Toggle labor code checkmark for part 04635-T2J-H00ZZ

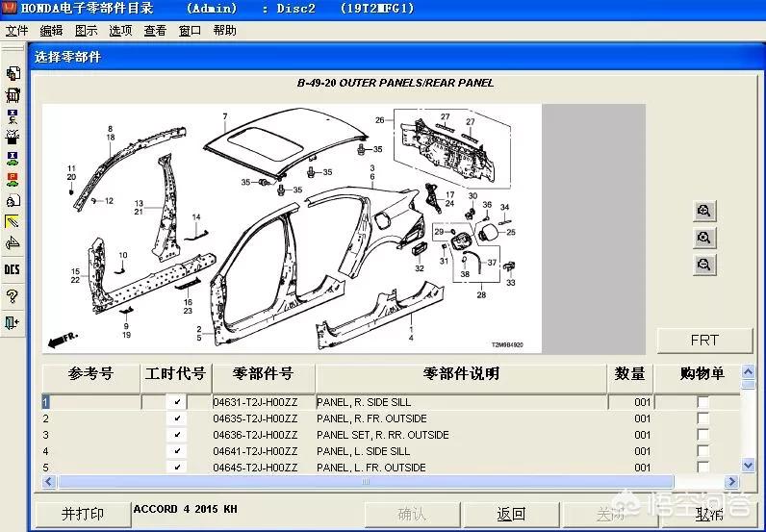pos(177,418)
